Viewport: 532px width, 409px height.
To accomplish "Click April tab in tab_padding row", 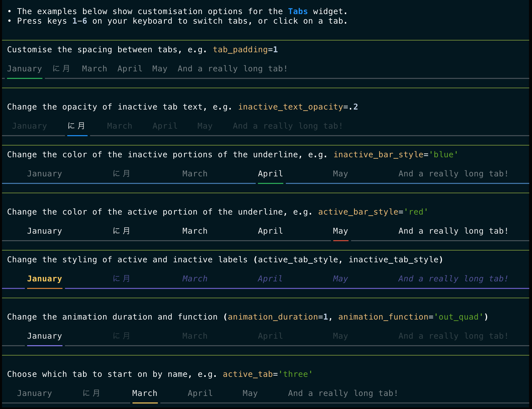I will pyautogui.click(x=130, y=69).
